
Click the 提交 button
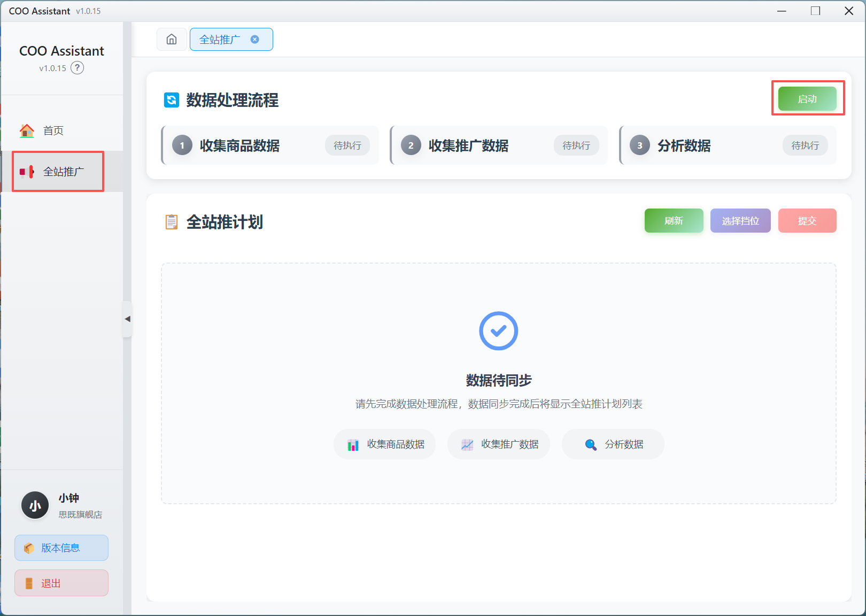pos(807,220)
